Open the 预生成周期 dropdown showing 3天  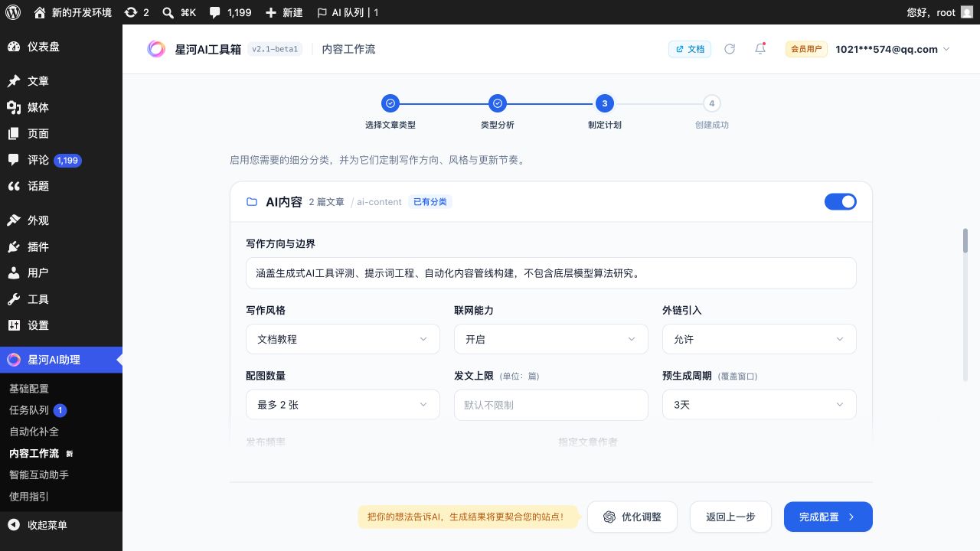point(759,405)
